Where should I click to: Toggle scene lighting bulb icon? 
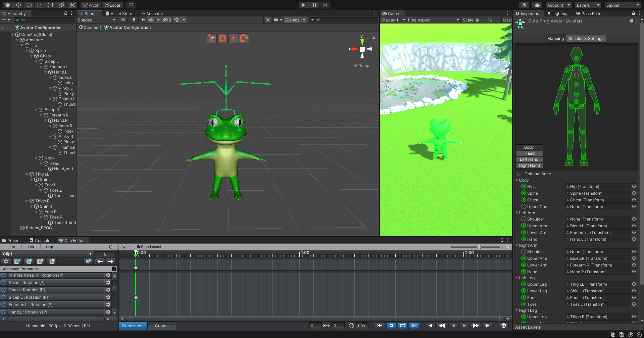(134, 20)
